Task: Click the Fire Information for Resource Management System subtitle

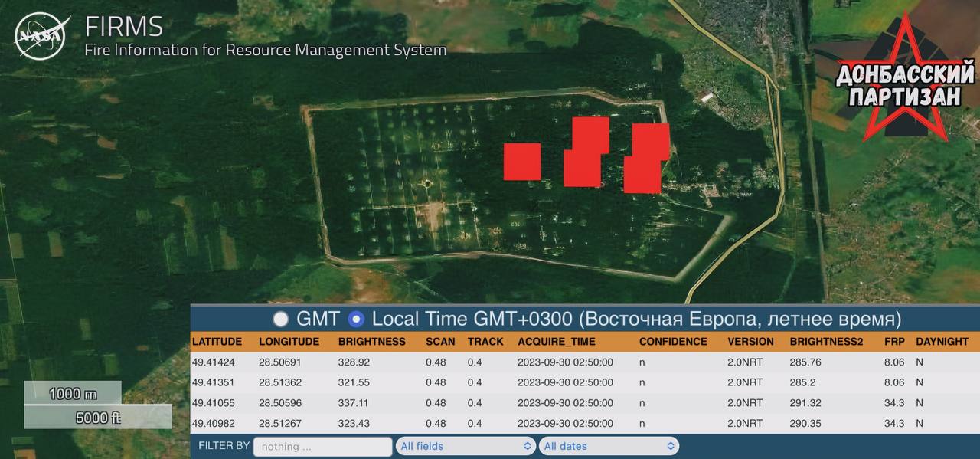Action: 265,51
